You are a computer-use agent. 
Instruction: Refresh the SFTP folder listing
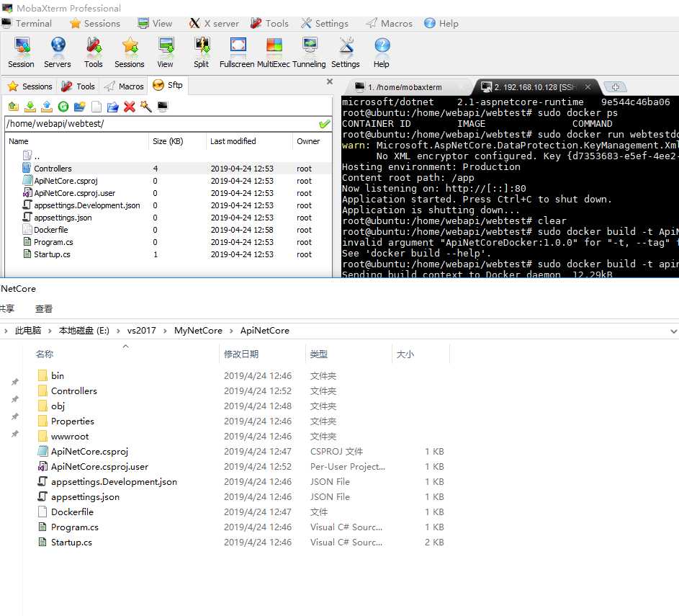pyautogui.click(x=63, y=106)
